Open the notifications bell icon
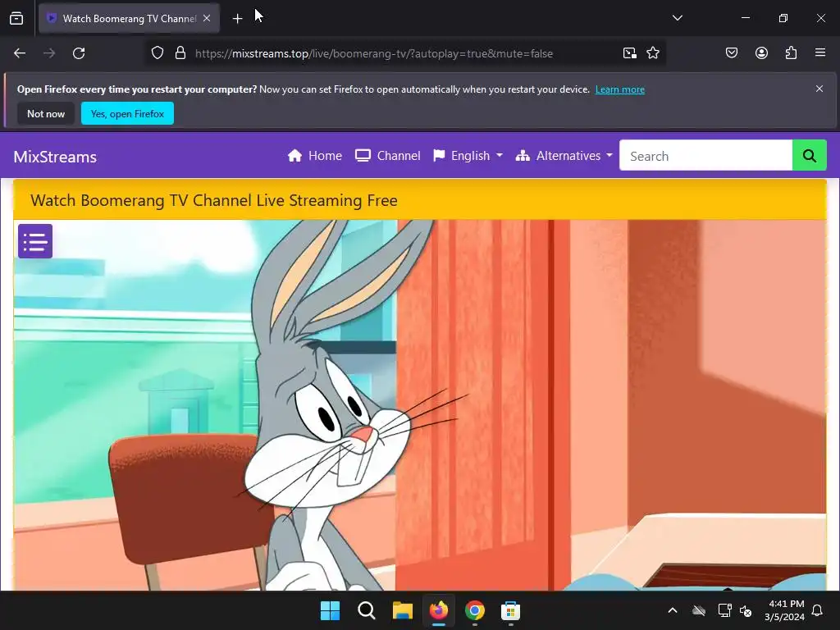This screenshot has width=840, height=630. click(818, 610)
